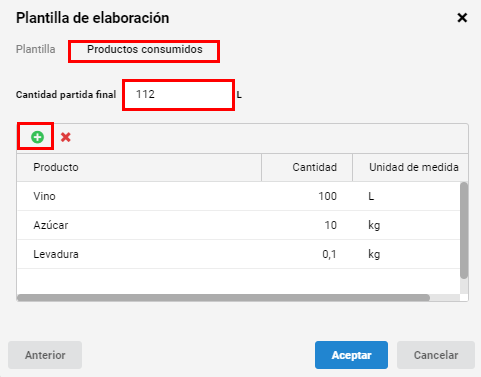The width and height of the screenshot is (481, 377).
Task: Click the Cancelar button
Action: [436, 355]
